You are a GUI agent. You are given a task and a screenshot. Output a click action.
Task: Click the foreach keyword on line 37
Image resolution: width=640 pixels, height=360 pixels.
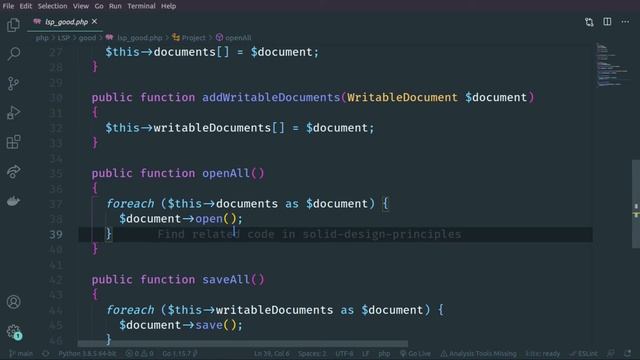(130, 204)
